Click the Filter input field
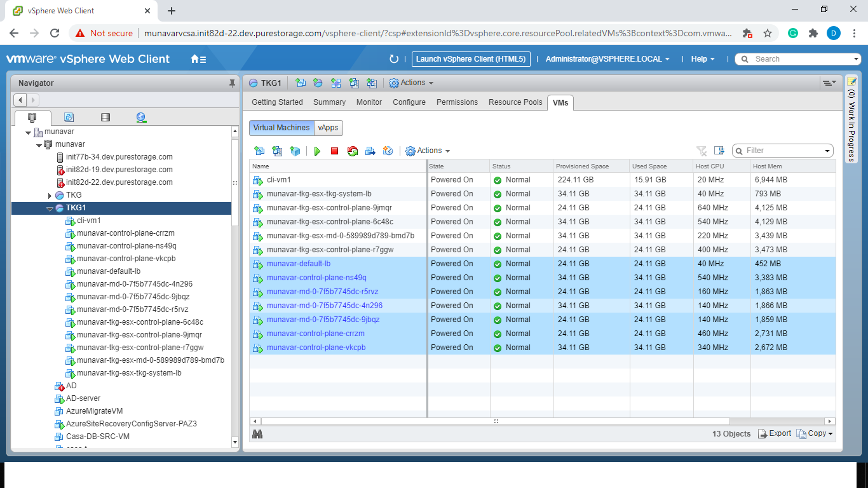Screen dimensions: 868x488 click(783, 151)
